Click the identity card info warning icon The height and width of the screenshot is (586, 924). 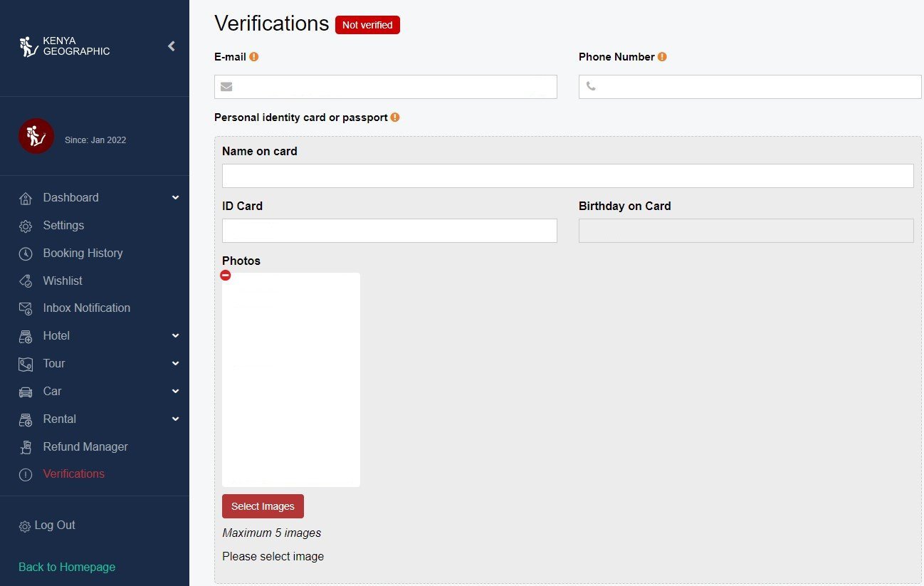point(395,117)
